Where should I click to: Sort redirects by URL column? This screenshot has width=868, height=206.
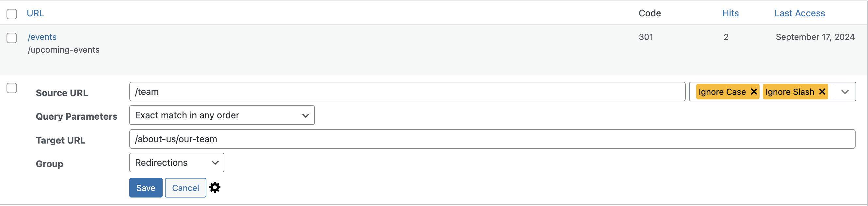(x=35, y=13)
